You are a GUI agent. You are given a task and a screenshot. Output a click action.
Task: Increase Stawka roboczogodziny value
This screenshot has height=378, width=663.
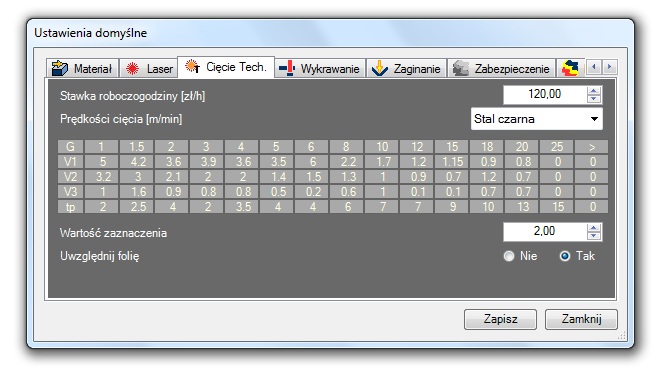click(x=594, y=90)
